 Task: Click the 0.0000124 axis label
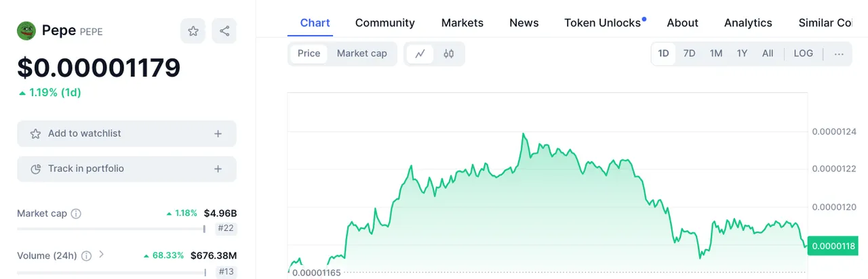coord(833,131)
